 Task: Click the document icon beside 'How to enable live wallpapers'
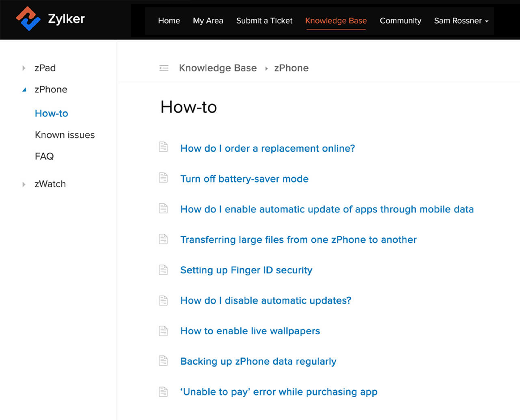tap(163, 331)
